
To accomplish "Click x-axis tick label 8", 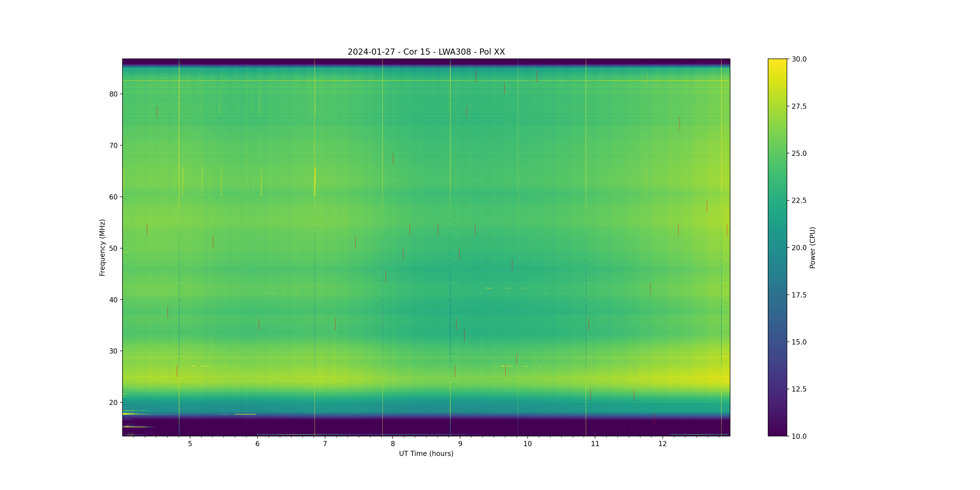I will tap(392, 444).
